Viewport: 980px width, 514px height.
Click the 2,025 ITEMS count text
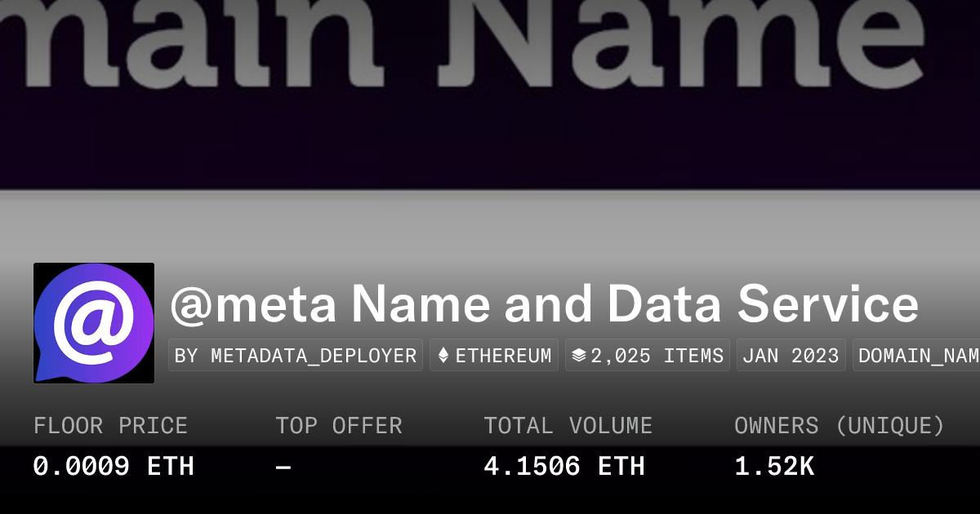pos(657,356)
